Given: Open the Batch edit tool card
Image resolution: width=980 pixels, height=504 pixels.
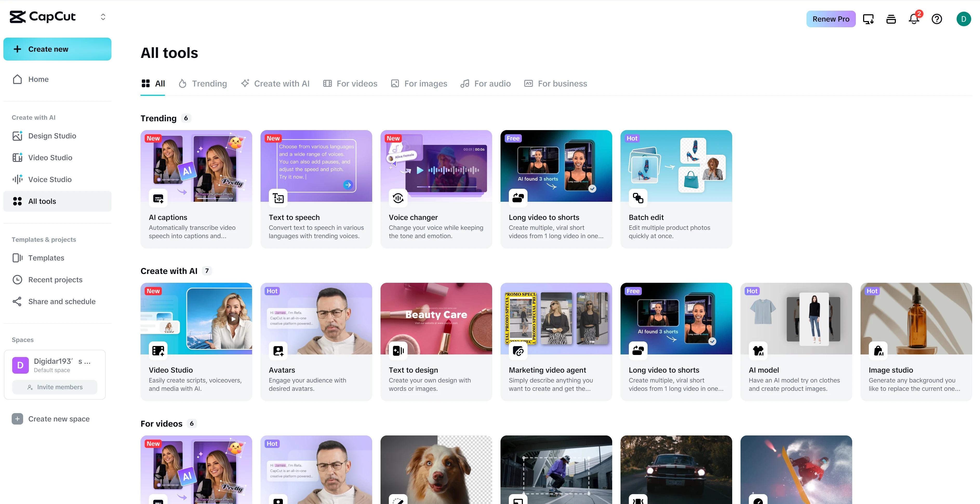Looking at the screenshot, I should (x=676, y=189).
